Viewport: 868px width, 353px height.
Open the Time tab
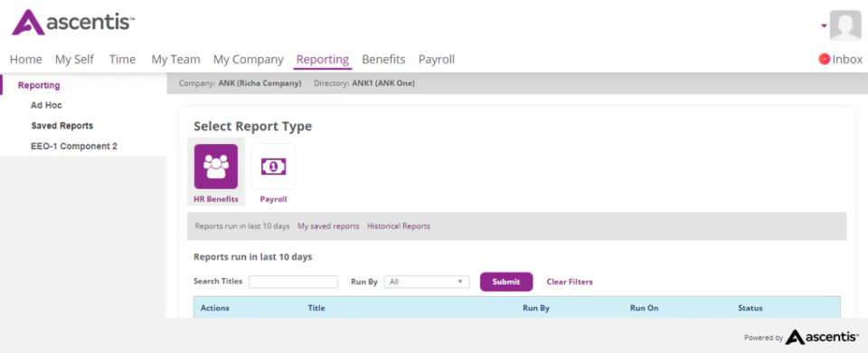(122, 60)
